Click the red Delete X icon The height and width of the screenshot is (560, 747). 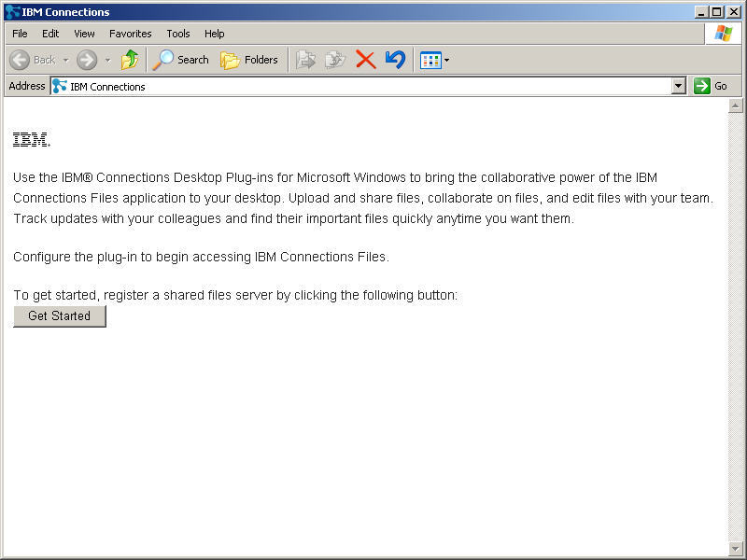tap(366, 60)
